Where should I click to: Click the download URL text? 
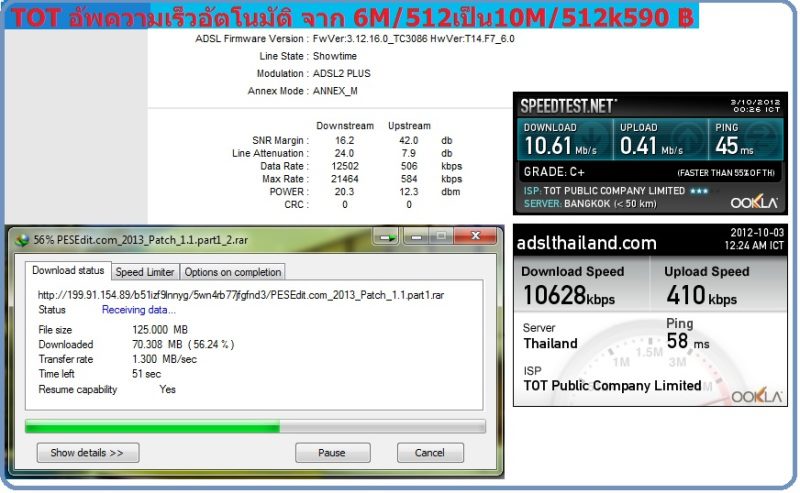click(240, 295)
